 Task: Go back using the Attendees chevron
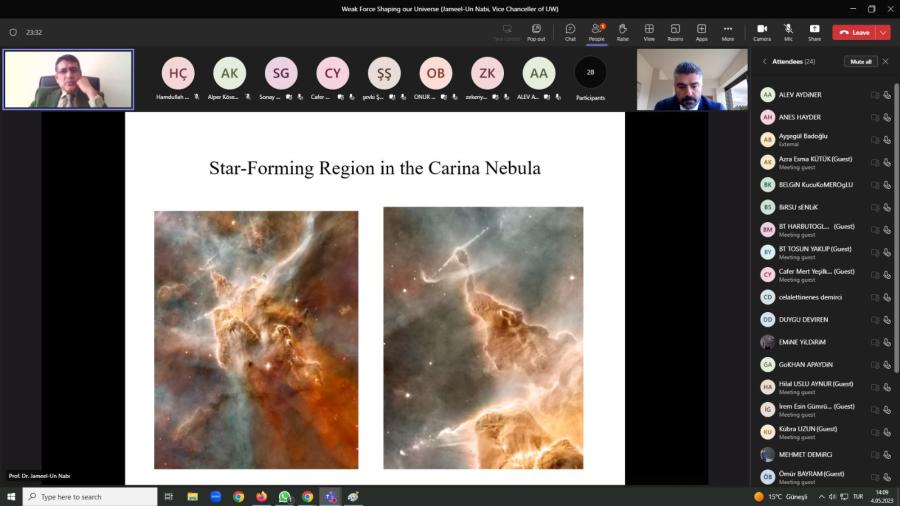pyautogui.click(x=765, y=61)
